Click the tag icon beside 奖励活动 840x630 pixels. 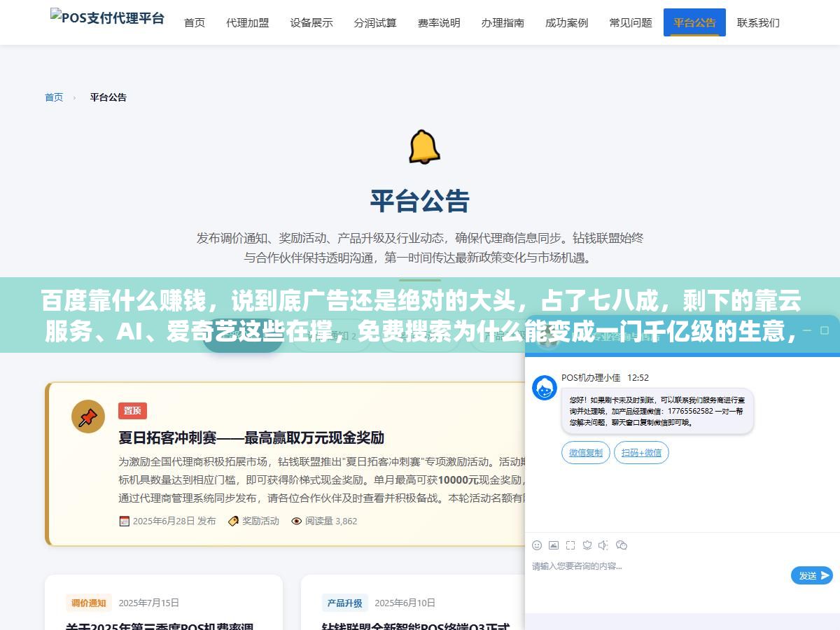point(233,521)
